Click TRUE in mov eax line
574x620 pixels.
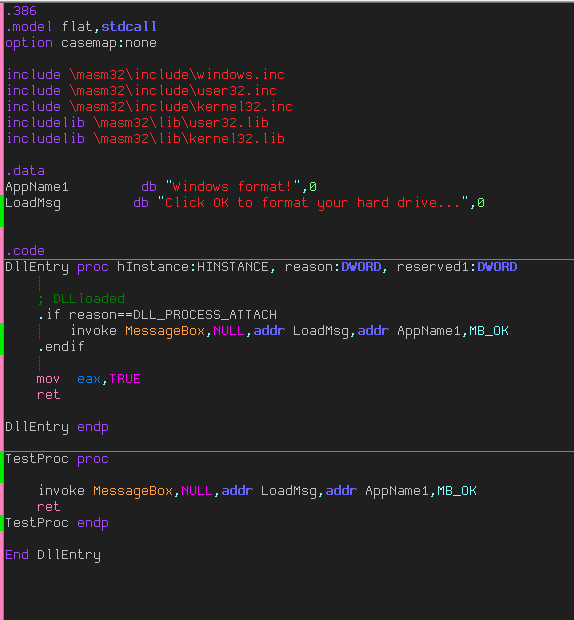point(125,379)
